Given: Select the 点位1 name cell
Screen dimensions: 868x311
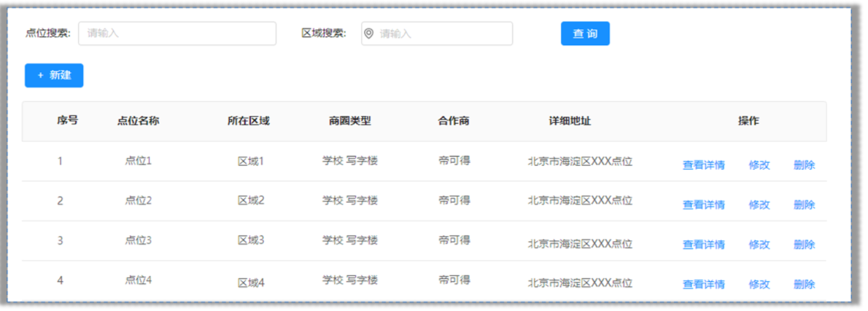Looking at the screenshot, I should (139, 161).
